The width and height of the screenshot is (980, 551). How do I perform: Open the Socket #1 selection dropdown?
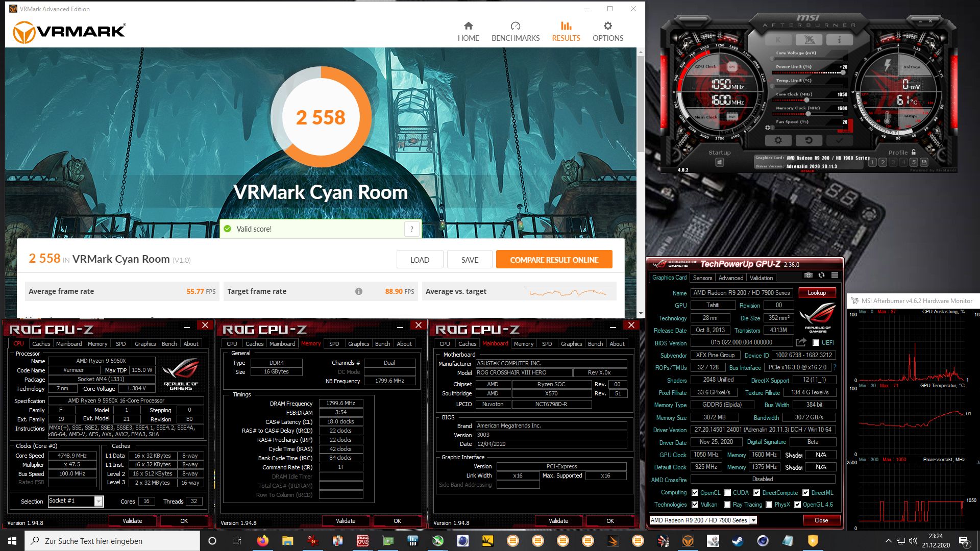tap(98, 502)
